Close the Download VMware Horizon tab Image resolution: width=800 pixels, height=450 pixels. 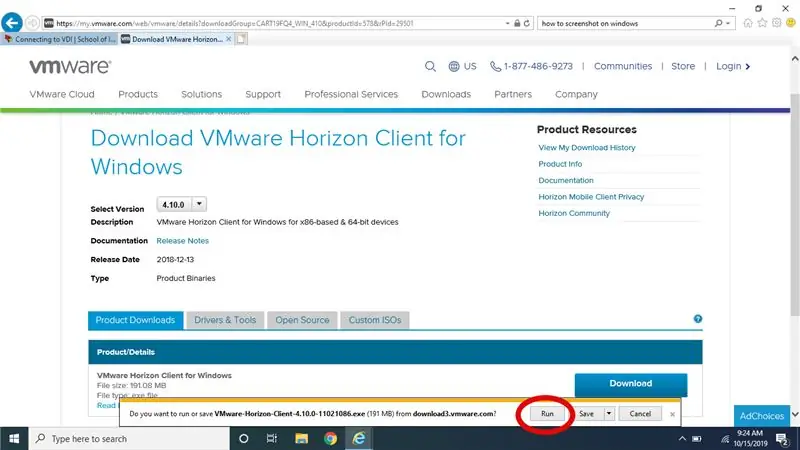[229, 39]
